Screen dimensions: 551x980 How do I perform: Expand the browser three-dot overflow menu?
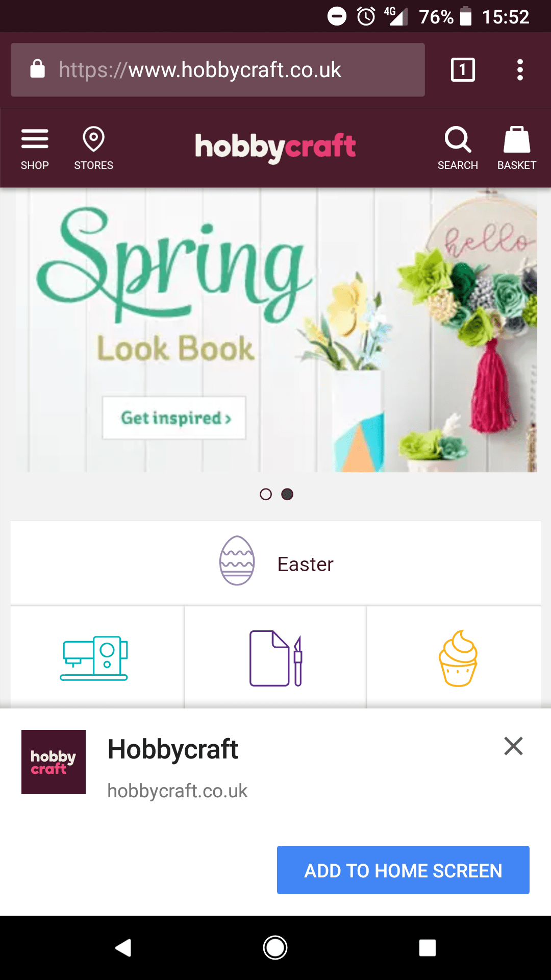[520, 70]
